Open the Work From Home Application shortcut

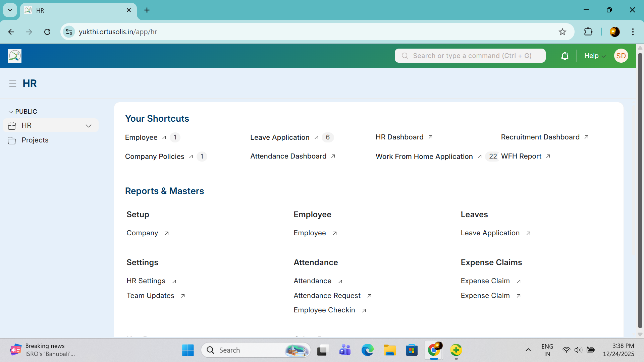coord(424,157)
